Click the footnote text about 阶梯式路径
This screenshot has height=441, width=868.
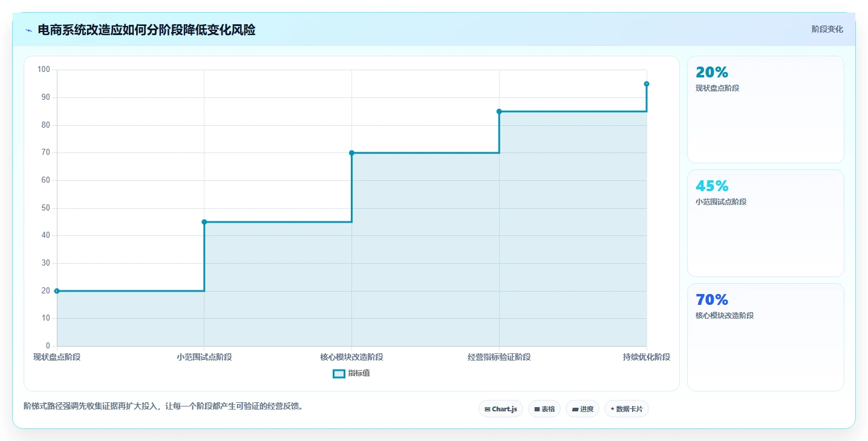coord(163,406)
